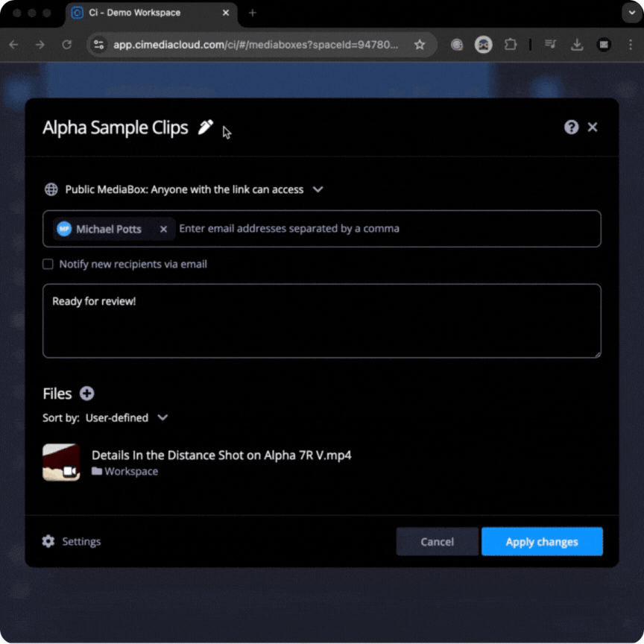The height and width of the screenshot is (644, 644).
Task: Click the globe icon beside Public MediaBox
Action: 51,189
